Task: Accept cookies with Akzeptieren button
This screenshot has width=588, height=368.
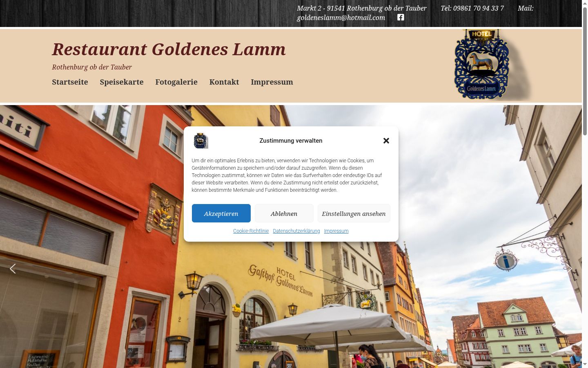Action: coord(221,213)
